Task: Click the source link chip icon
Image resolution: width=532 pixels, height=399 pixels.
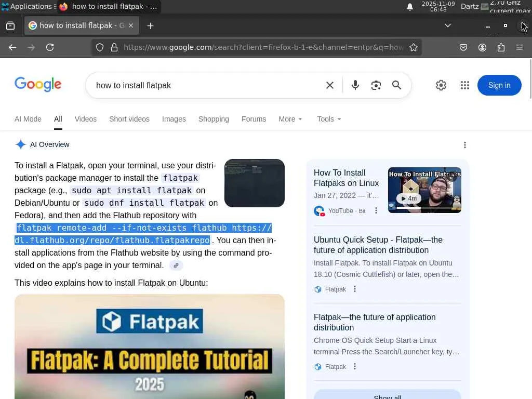Action: click(176, 265)
